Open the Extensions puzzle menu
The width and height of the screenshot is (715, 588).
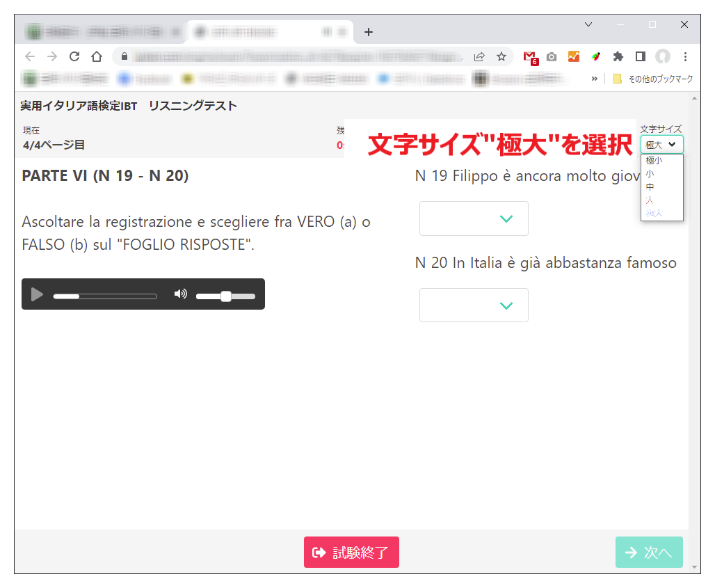pos(618,56)
